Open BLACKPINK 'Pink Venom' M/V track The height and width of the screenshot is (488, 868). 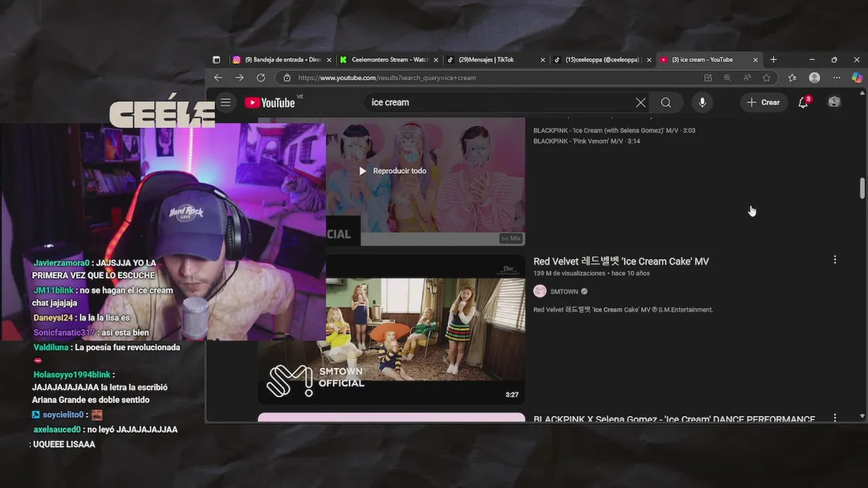(587, 141)
